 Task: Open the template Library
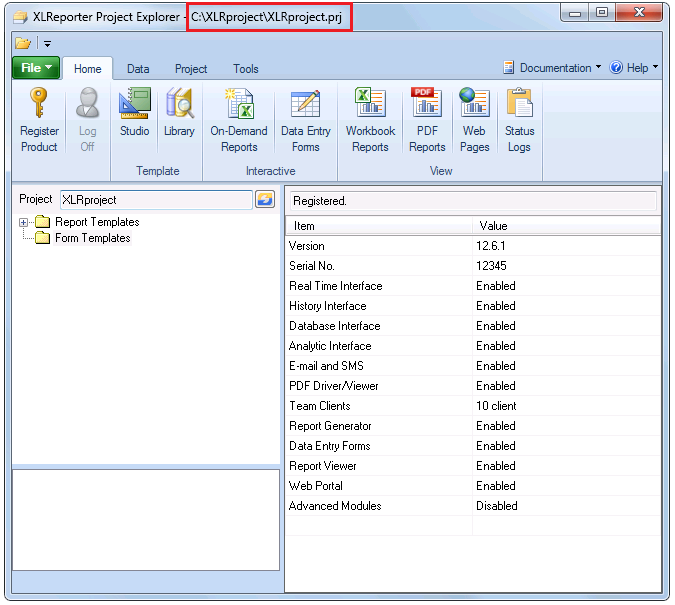[179, 112]
